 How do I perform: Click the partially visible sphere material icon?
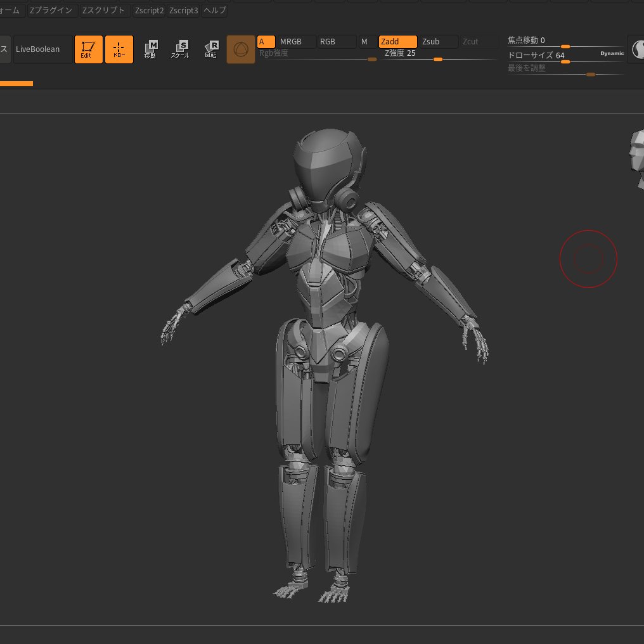click(638, 49)
